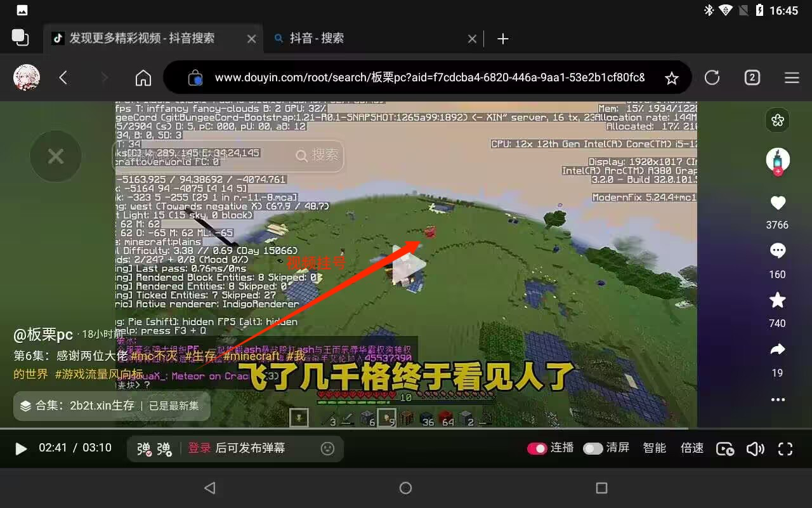812x508 pixels.
Task: Close the 抖音 - 搜索 tab
Action: [472, 39]
